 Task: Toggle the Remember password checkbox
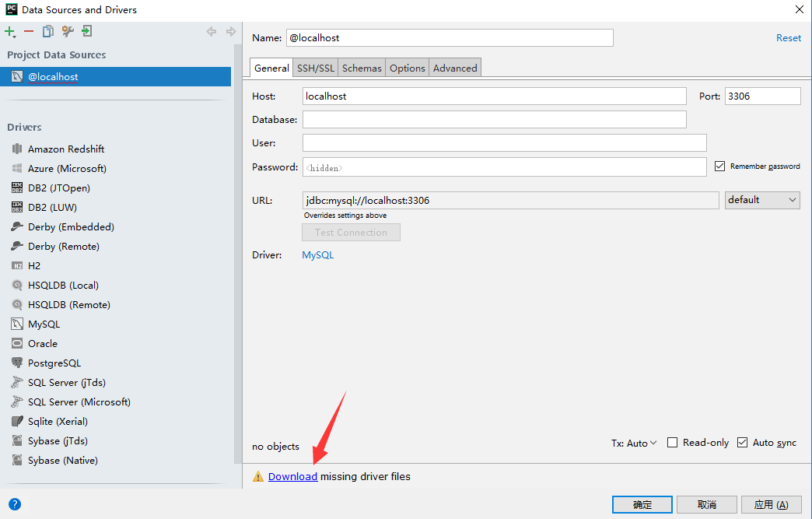coord(719,167)
